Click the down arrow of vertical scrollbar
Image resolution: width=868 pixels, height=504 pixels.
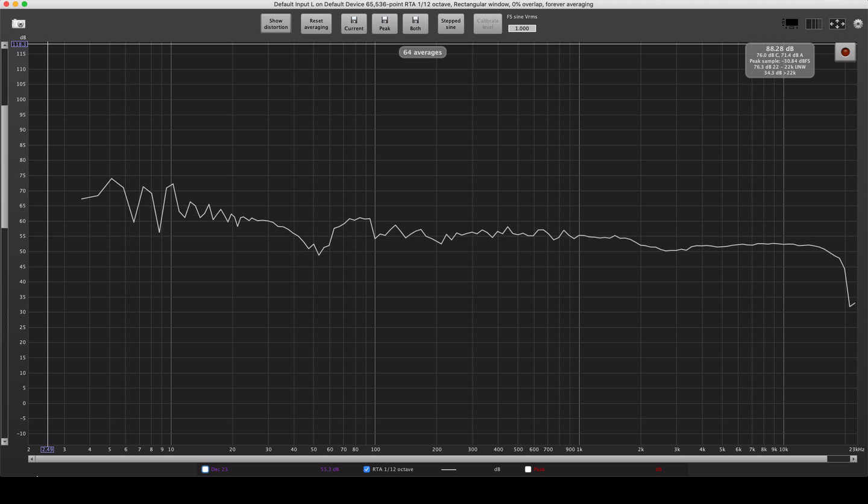pos(4,442)
